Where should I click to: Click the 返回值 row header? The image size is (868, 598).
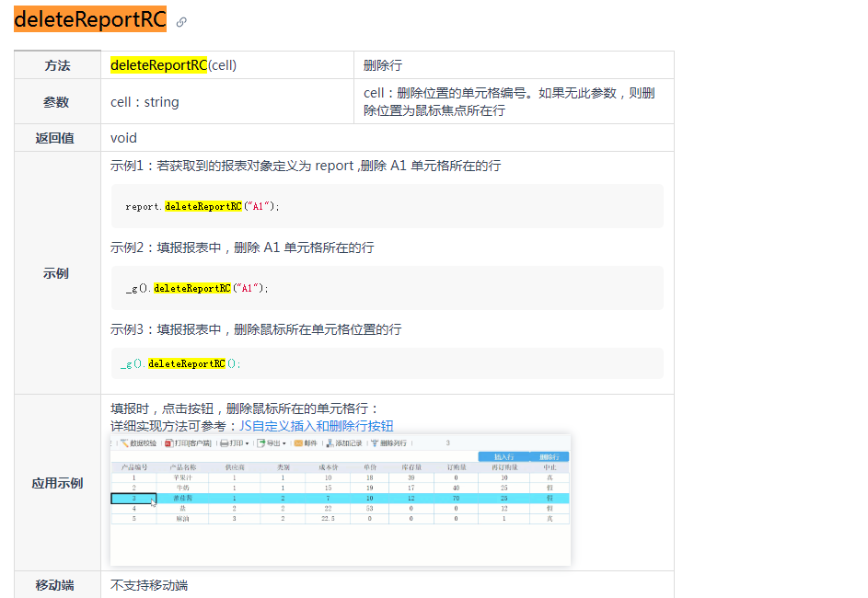point(58,138)
